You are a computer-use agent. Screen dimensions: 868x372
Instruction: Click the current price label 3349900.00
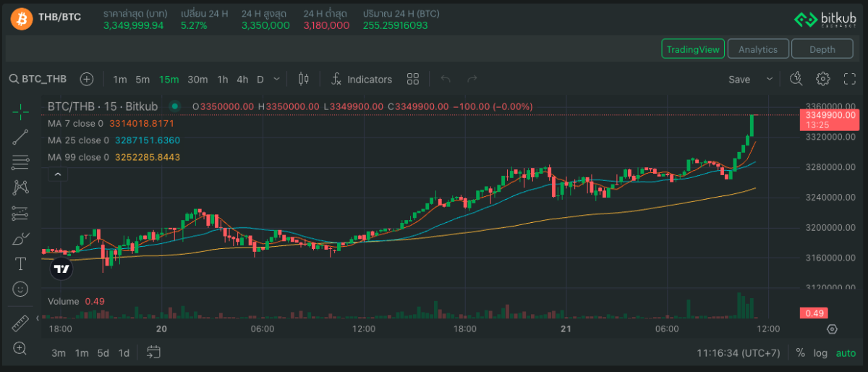point(830,114)
